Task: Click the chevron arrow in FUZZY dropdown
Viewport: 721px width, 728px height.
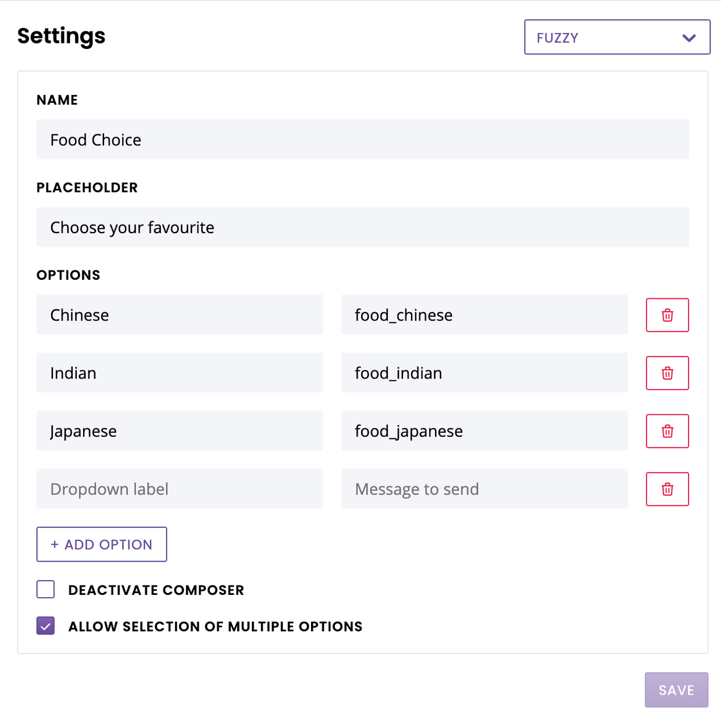Action: [x=689, y=38]
